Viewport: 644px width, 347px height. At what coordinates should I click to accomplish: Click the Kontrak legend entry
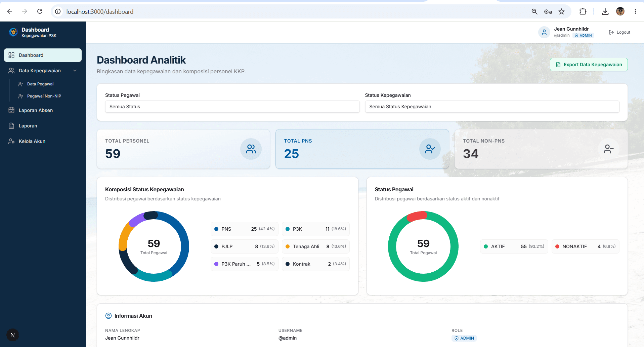(316, 264)
